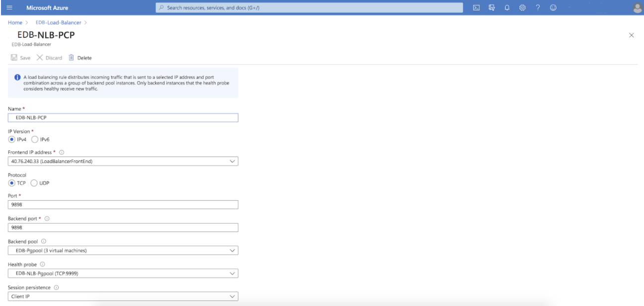Image resolution: width=644 pixels, height=306 pixels.
Task: Select the IPv6 radio button
Action: click(34, 140)
